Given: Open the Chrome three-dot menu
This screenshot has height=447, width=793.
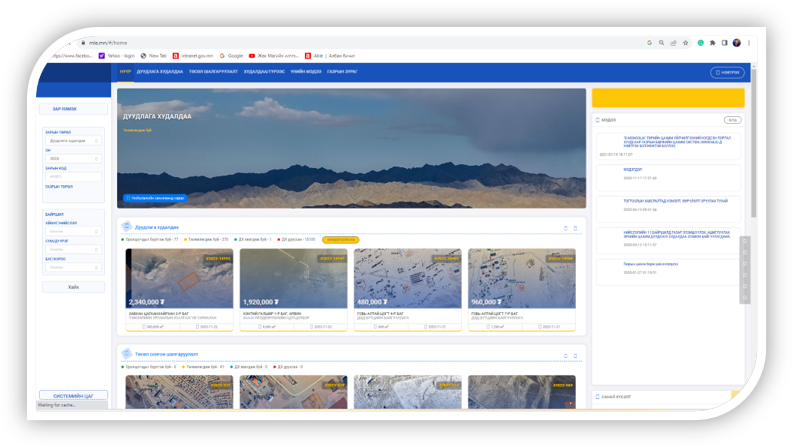Looking at the screenshot, I should click(749, 43).
